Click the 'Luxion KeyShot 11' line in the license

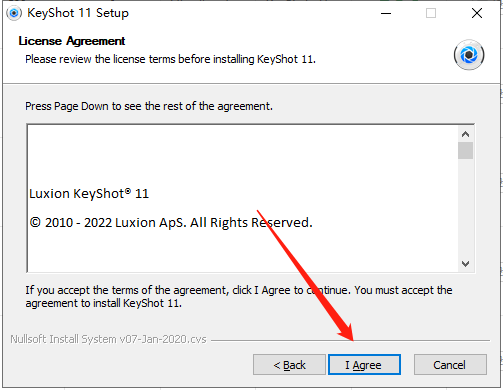(x=89, y=193)
